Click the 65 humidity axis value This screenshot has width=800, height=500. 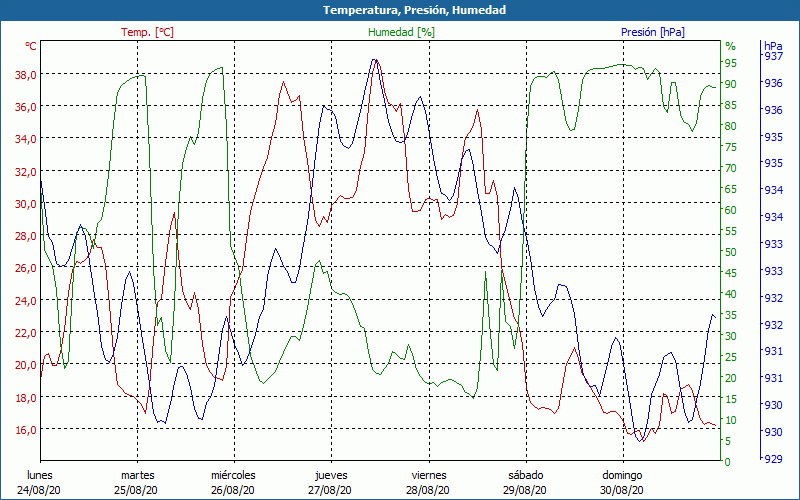(x=731, y=189)
